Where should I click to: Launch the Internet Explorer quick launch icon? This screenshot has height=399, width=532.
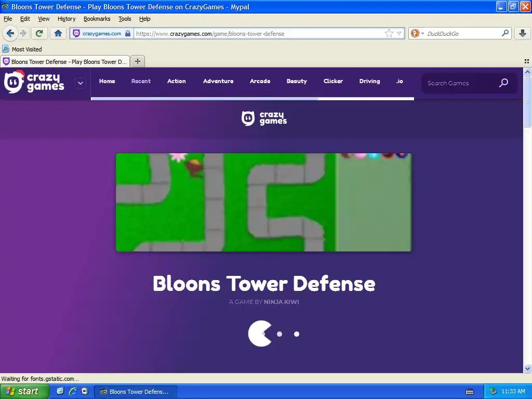pyautogui.click(x=73, y=391)
